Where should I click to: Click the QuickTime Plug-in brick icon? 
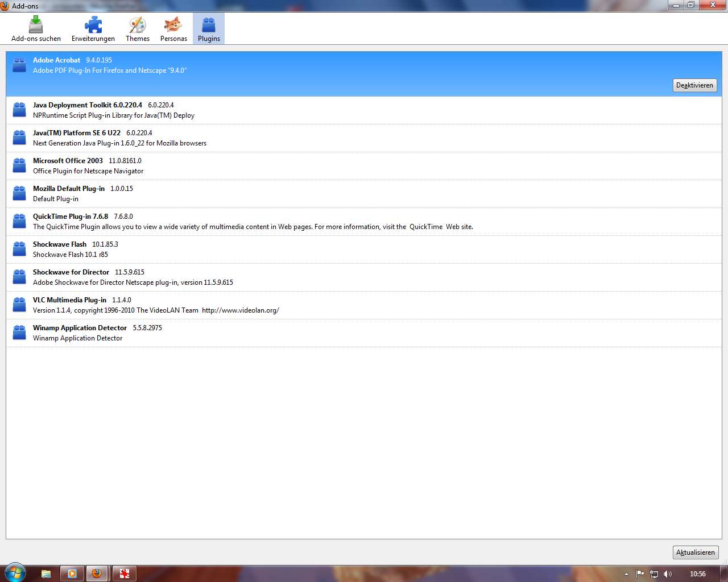pyautogui.click(x=19, y=221)
